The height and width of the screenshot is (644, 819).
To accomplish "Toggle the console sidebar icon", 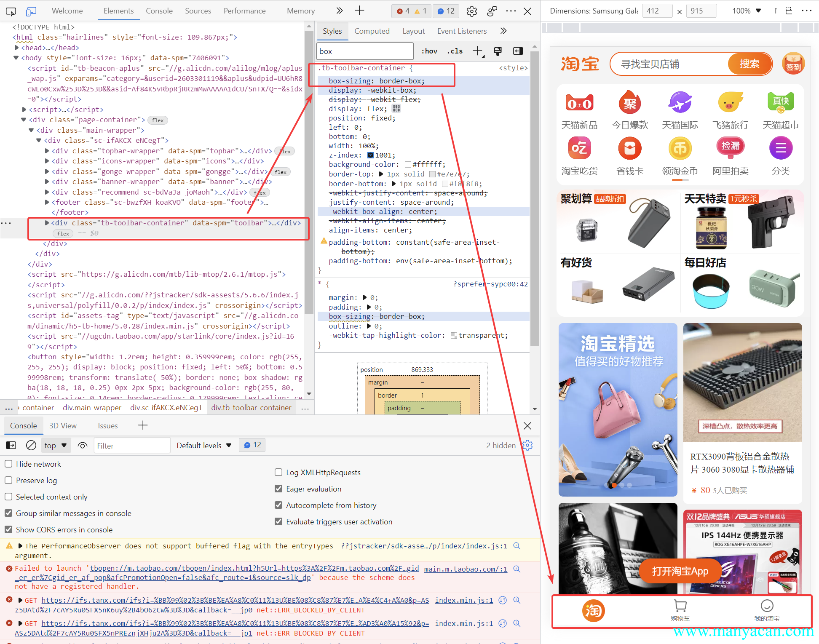I will pos(11,446).
